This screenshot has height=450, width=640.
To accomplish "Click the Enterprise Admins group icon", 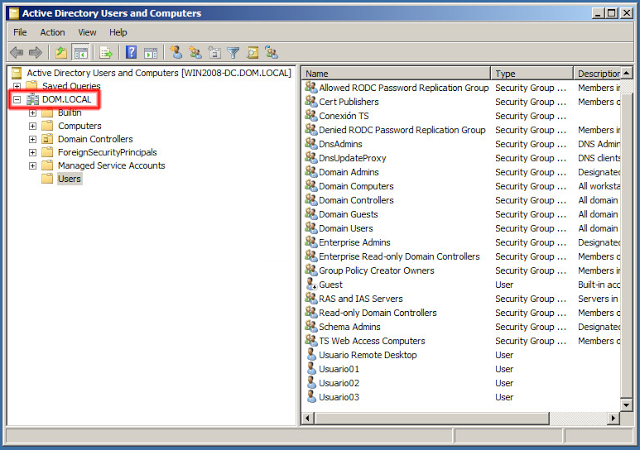I will pyautogui.click(x=311, y=242).
